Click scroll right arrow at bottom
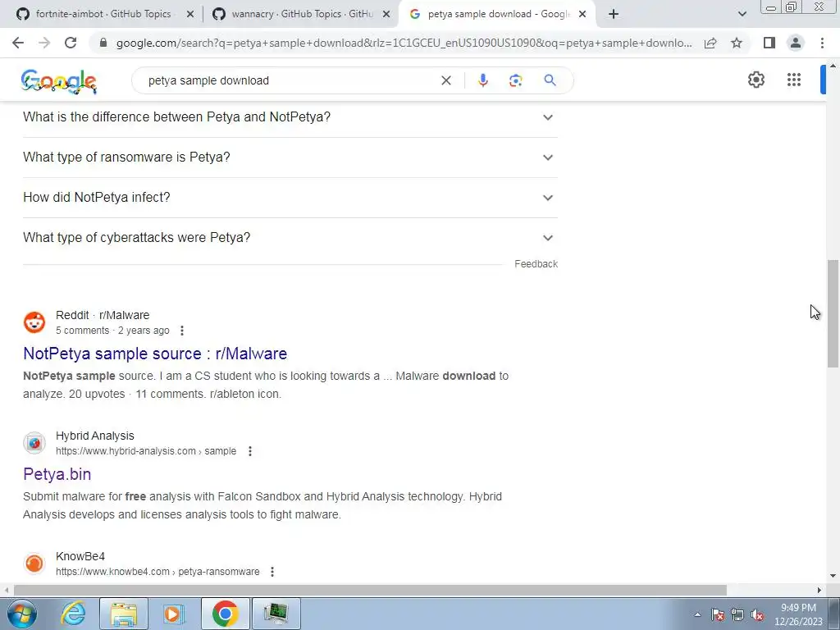 [819, 590]
